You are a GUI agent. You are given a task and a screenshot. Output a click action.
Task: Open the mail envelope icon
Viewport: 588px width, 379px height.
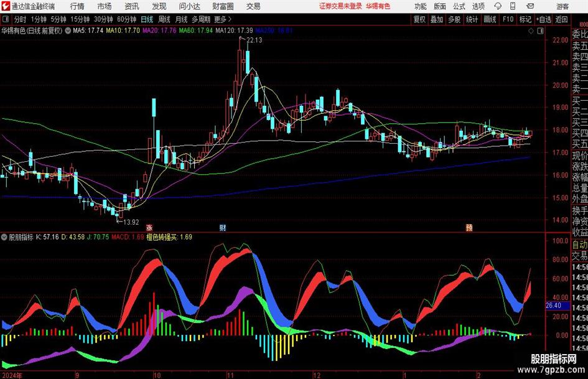pyautogui.click(x=530, y=6)
